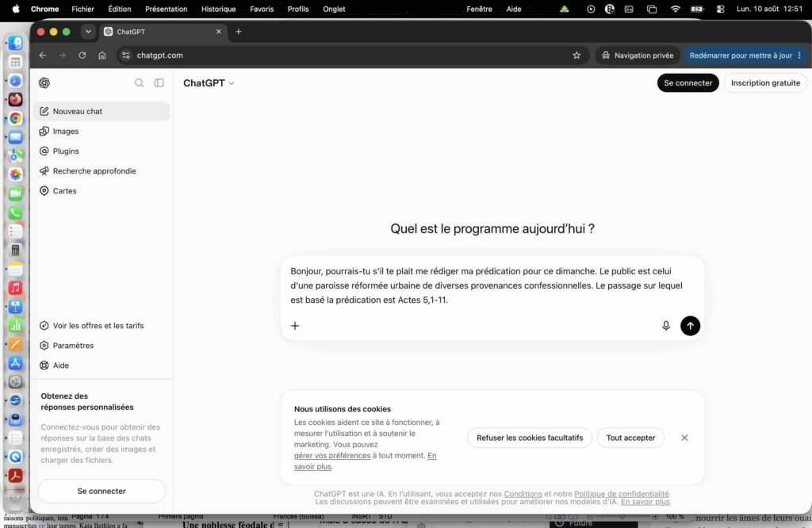Open the Favoris menu

(262, 9)
